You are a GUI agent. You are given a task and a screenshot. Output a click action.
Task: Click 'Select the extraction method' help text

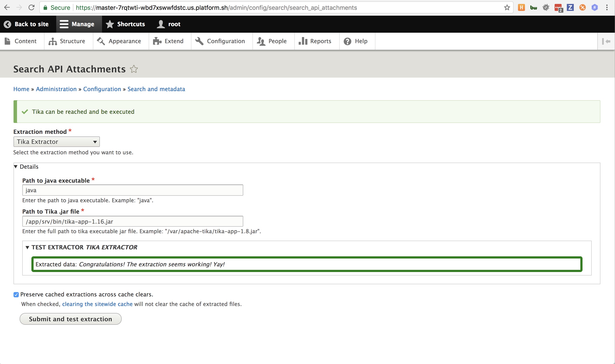tap(73, 153)
